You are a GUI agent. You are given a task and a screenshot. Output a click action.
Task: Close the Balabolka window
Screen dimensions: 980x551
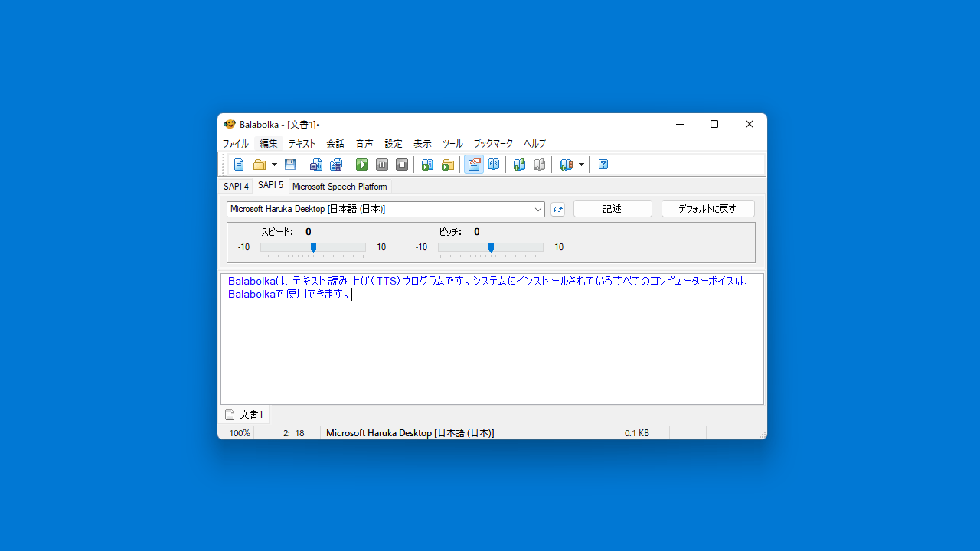(750, 124)
